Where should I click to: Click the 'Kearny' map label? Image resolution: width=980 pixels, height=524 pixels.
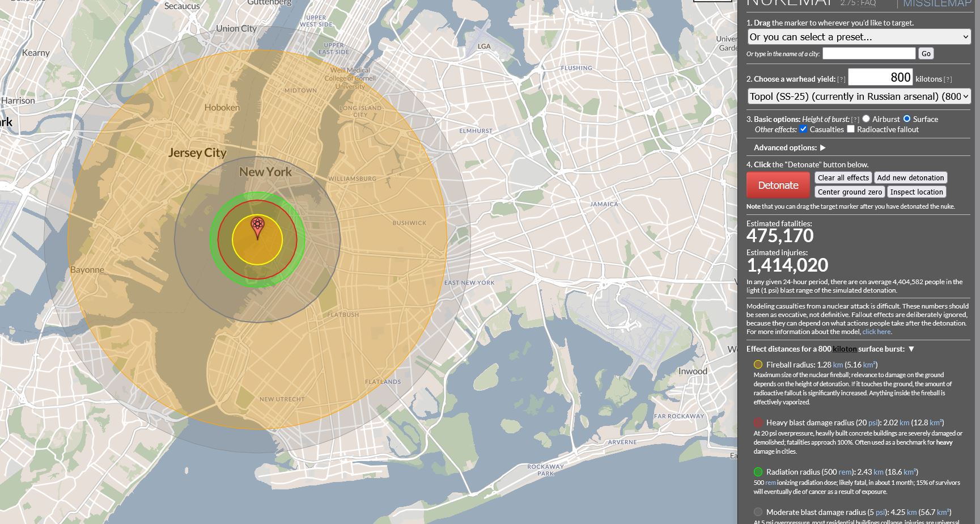[36, 53]
